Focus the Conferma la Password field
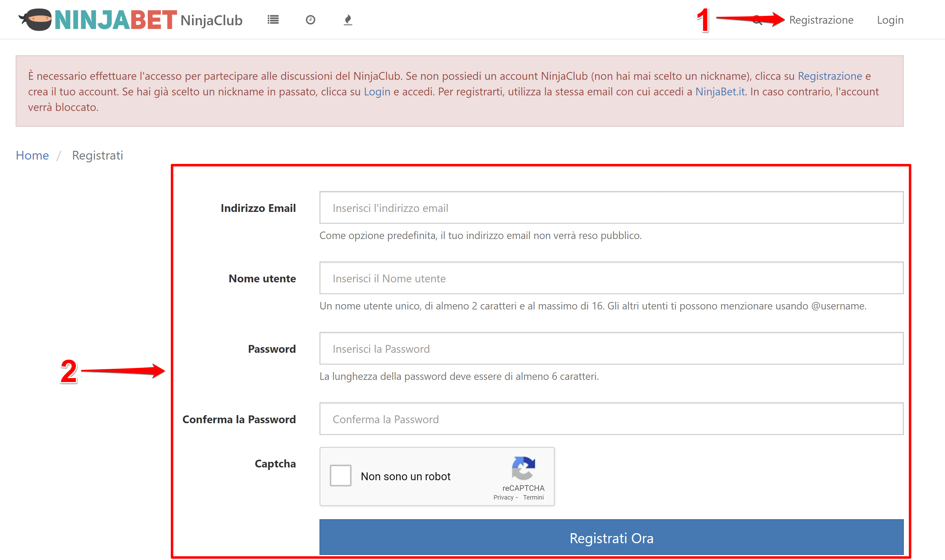Image resolution: width=945 pixels, height=560 pixels. pyautogui.click(x=612, y=419)
